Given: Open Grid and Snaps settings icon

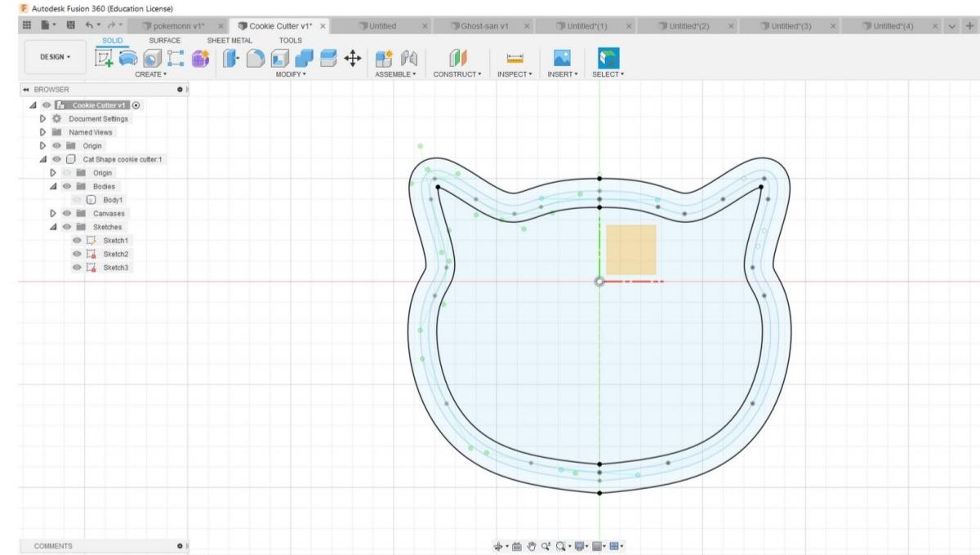Looking at the screenshot, I should [x=597, y=546].
